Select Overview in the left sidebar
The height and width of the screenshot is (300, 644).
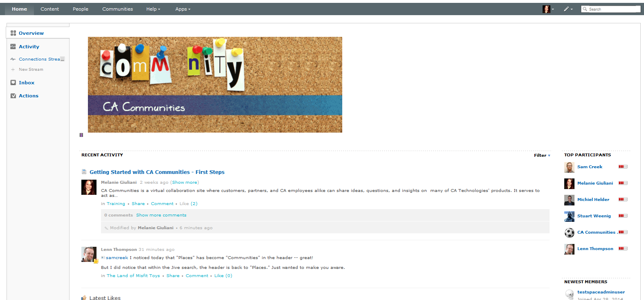[31, 33]
